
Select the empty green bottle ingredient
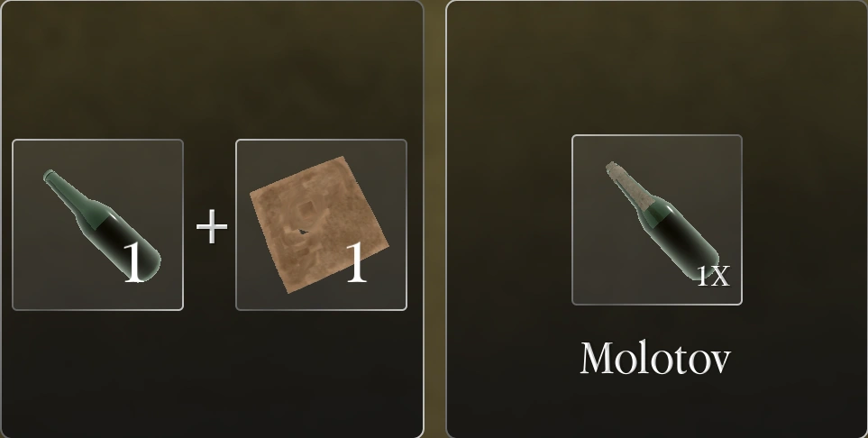pos(97,224)
